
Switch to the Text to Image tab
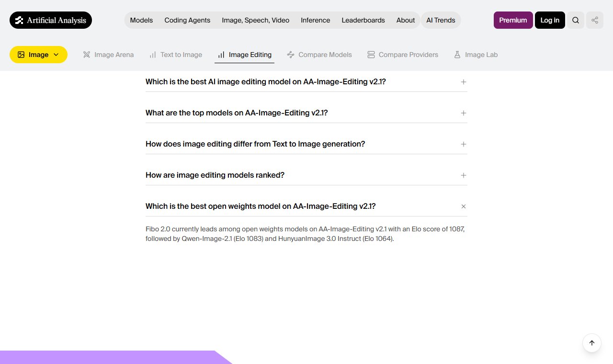tap(176, 55)
